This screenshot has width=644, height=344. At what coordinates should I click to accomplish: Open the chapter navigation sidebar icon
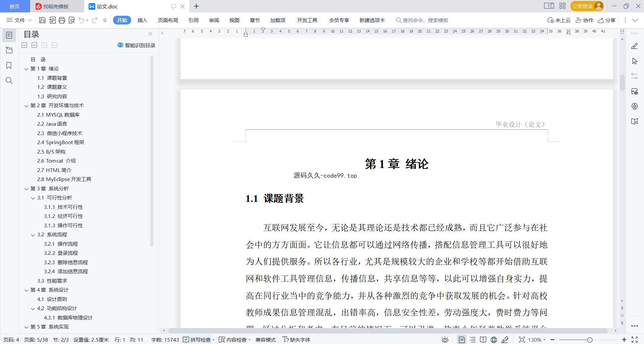click(x=9, y=50)
